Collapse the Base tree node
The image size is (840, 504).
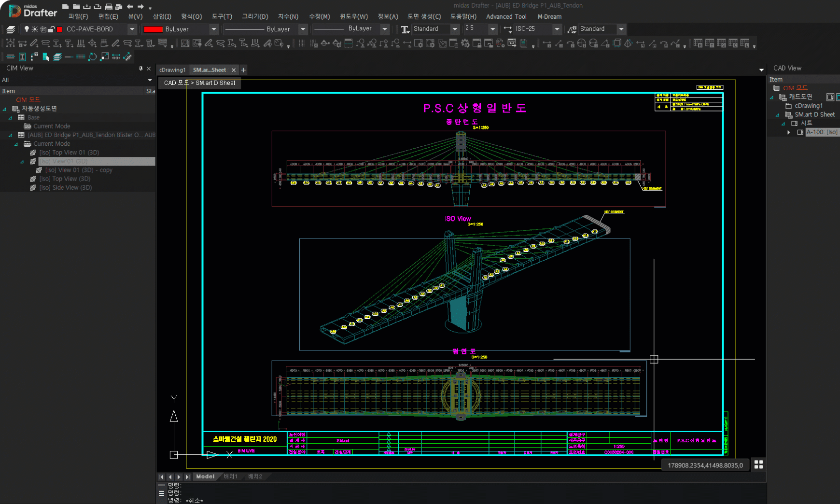10,118
